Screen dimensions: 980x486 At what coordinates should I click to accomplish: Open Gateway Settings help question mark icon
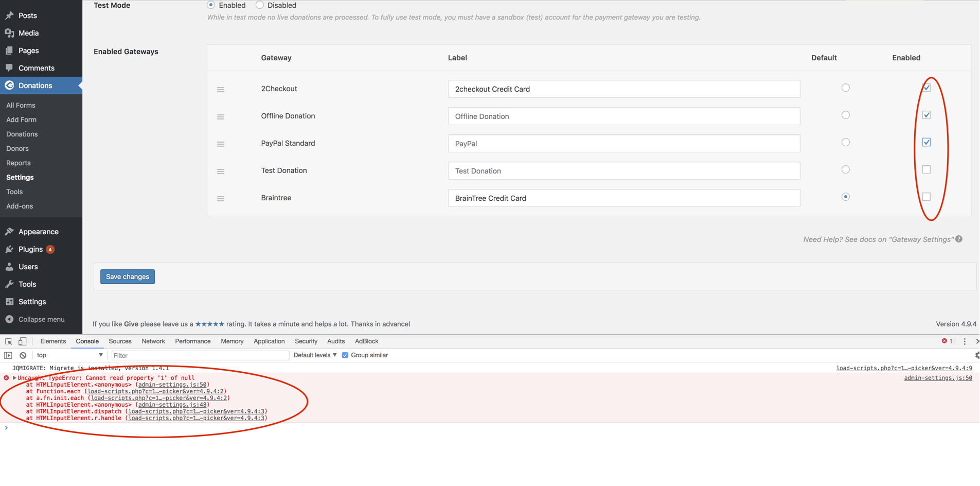coord(959,239)
